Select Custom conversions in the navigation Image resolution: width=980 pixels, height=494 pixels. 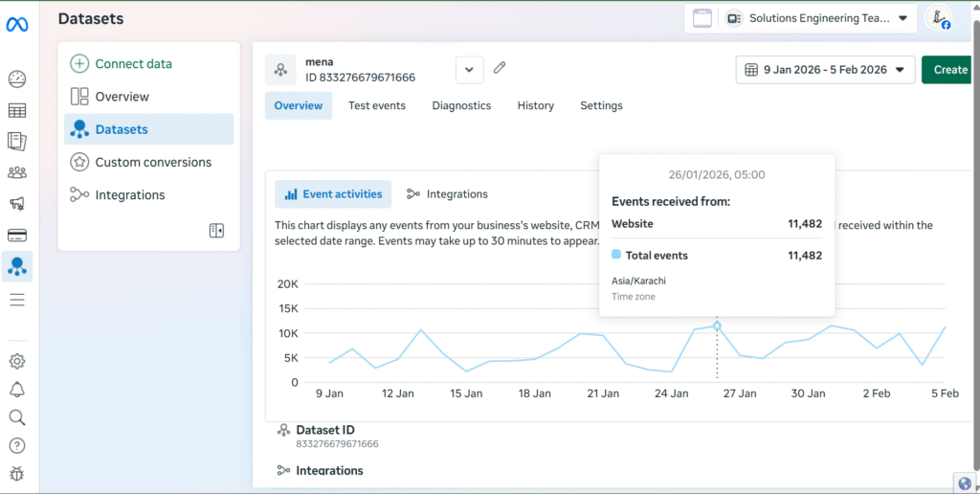coord(152,163)
